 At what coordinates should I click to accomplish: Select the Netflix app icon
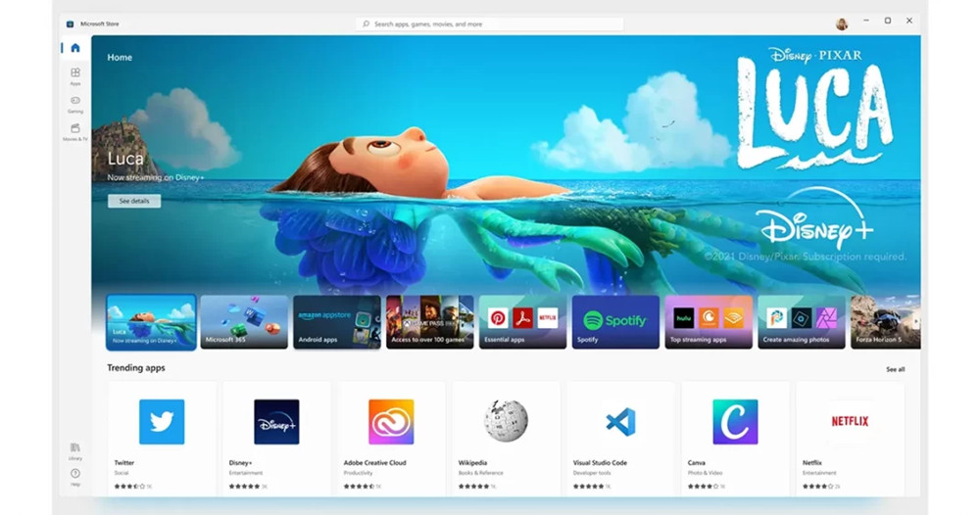point(849,422)
